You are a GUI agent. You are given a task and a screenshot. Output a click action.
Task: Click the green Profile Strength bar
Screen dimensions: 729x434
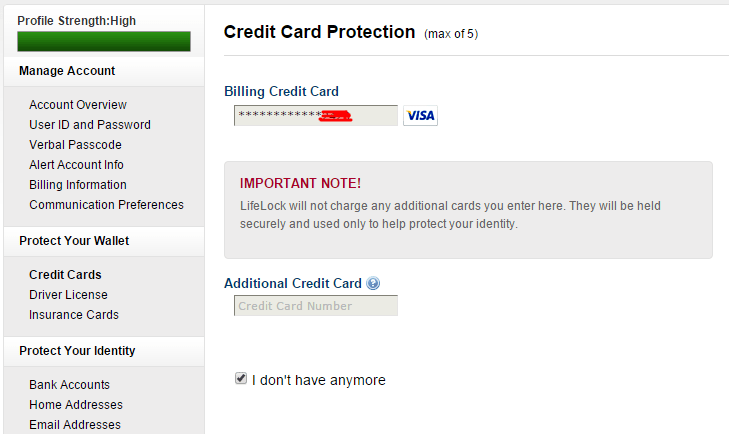coord(104,41)
